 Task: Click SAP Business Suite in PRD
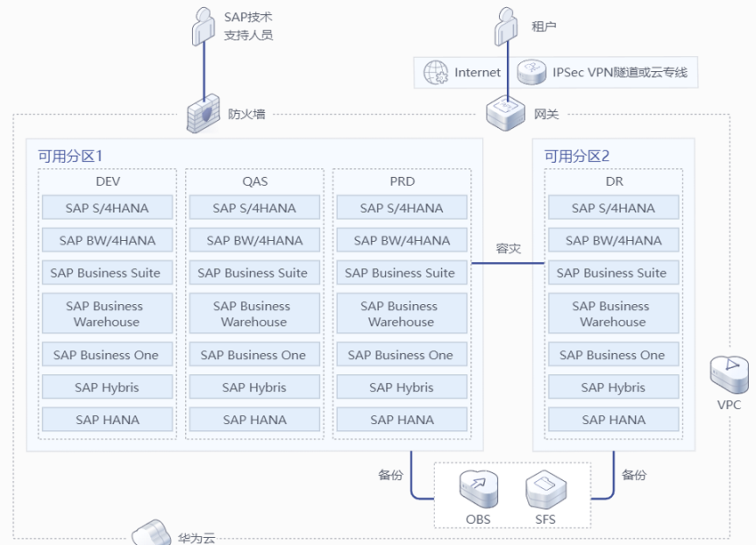coord(402,273)
